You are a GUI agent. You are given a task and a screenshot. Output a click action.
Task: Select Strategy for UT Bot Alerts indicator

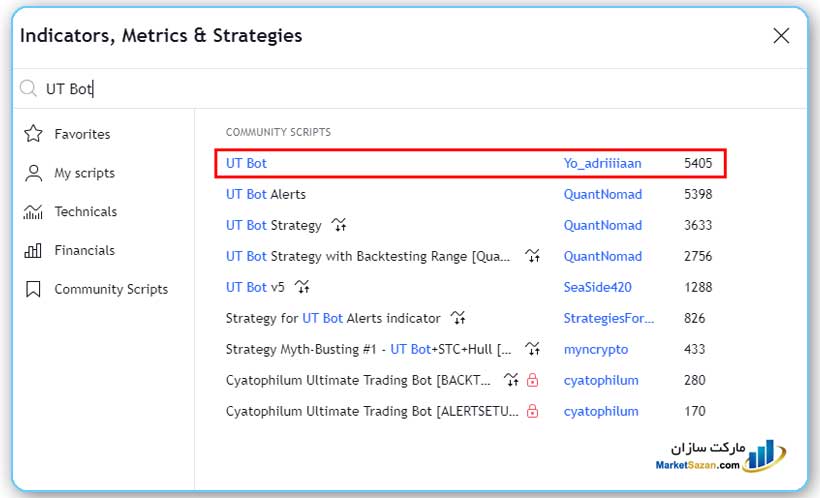[x=333, y=318]
